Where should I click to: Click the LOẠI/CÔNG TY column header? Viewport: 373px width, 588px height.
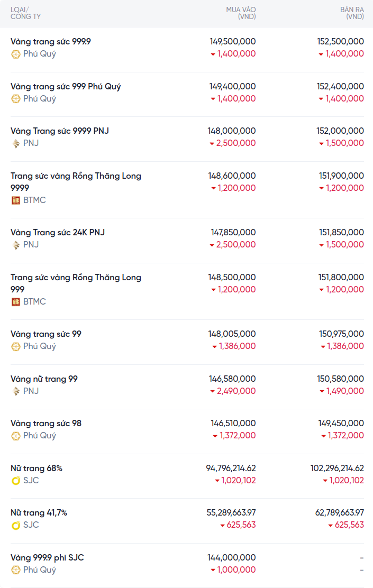click(25, 13)
